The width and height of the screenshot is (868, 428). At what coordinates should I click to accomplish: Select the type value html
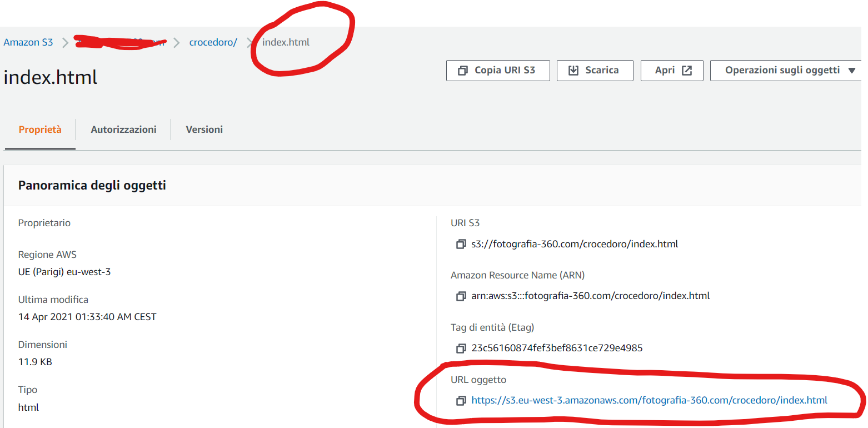[28, 407]
